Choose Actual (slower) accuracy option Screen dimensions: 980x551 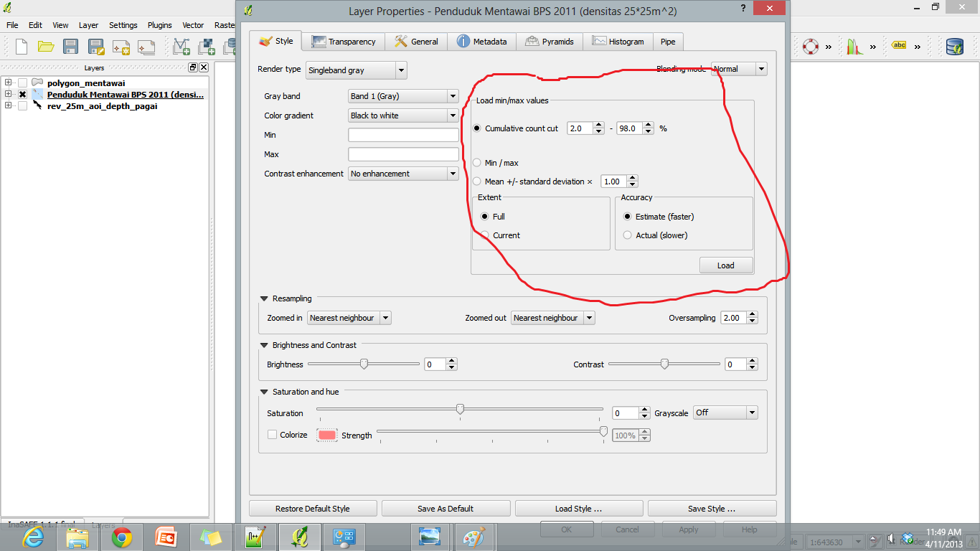point(628,235)
